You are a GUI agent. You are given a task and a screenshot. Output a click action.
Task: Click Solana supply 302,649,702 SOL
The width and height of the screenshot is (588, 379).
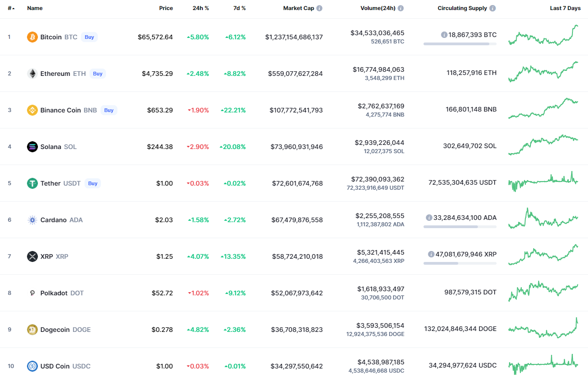470,146
